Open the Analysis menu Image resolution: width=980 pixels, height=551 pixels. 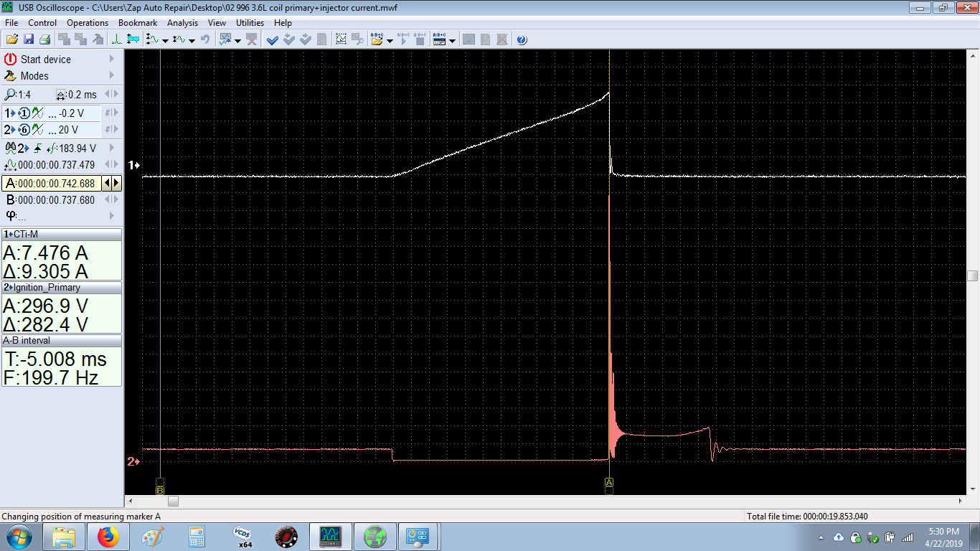point(182,22)
